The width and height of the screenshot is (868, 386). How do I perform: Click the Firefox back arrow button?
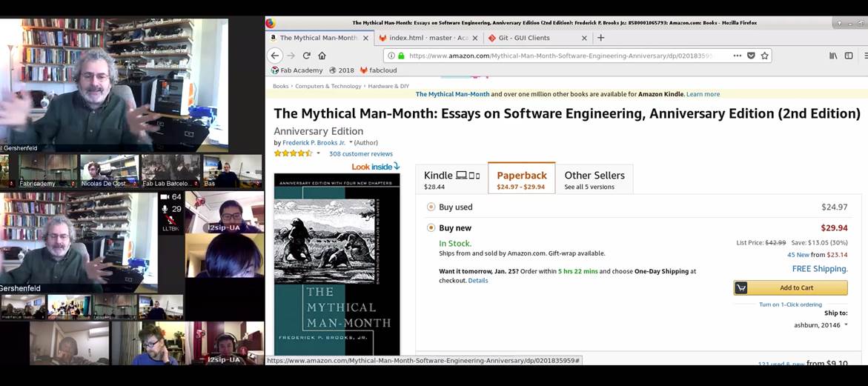click(275, 56)
